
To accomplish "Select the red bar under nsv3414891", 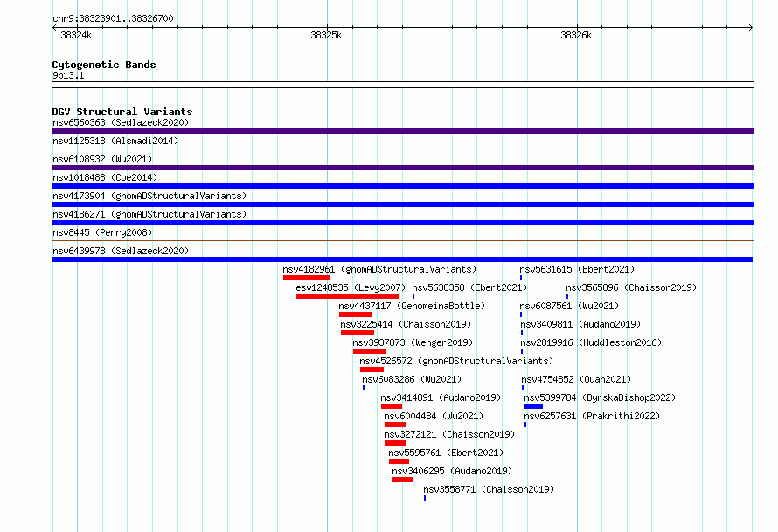I will tap(392, 406).
